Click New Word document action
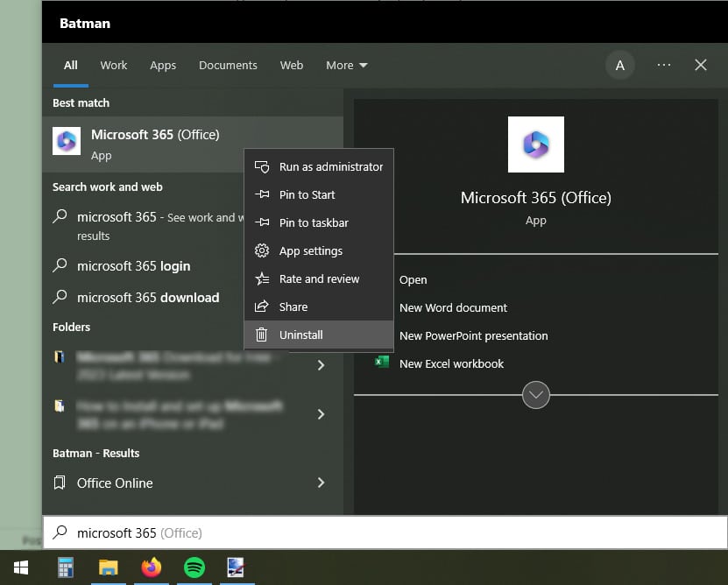Viewport: 728px width, 585px height. click(453, 307)
